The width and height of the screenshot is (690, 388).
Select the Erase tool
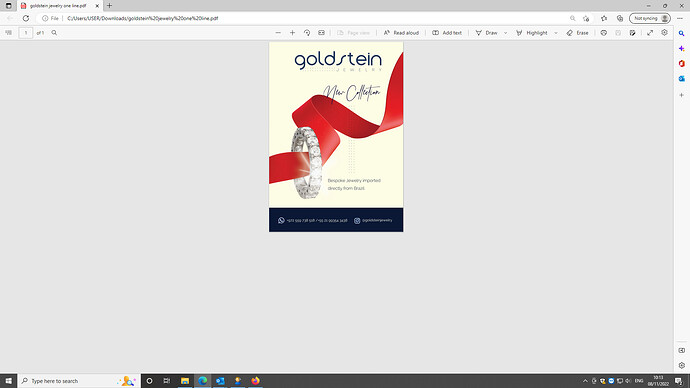(x=577, y=33)
